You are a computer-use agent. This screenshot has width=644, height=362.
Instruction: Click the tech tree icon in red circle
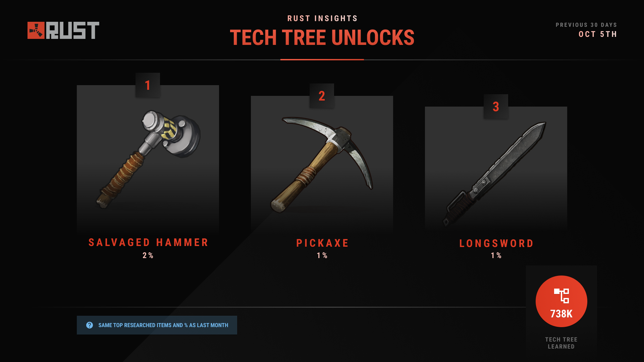coord(561,296)
